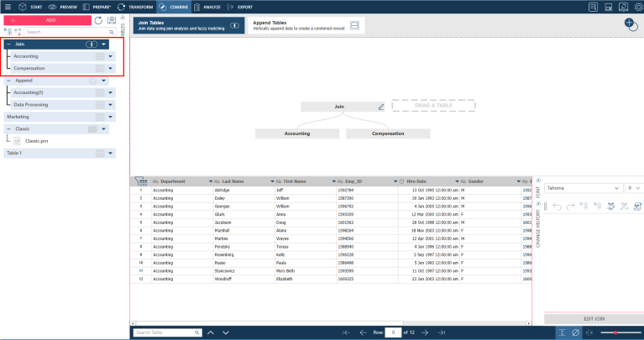Viewport: 644px width, 340px height.
Task: Open the Gender column dropdown
Action: (x=519, y=181)
